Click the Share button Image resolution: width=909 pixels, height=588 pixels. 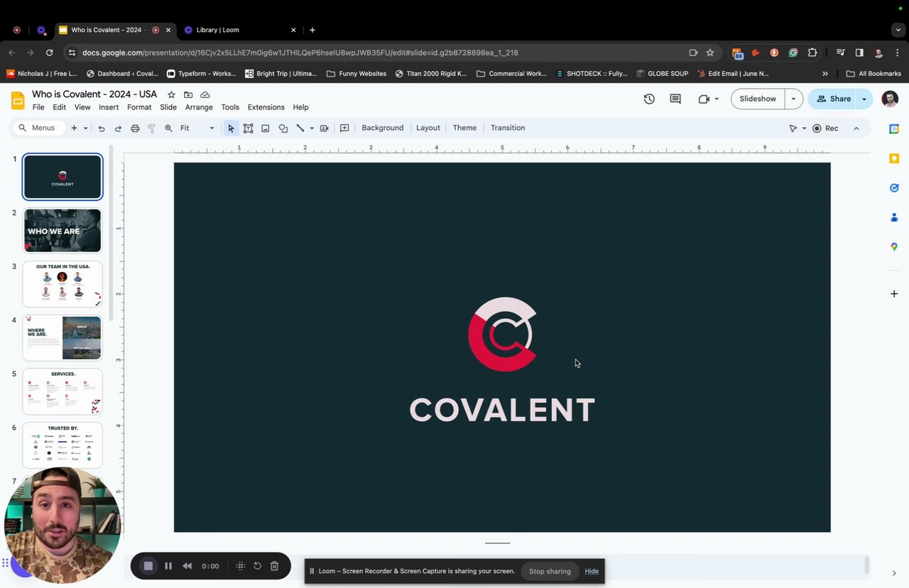(832, 99)
